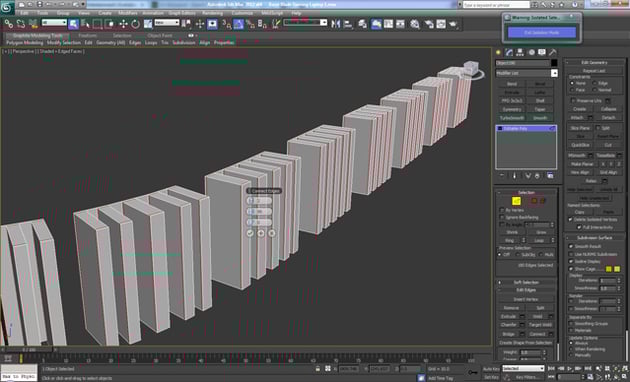Screen dimensions: 630x382
Task: Select SubObj preview selection radio
Action: pos(518,255)
